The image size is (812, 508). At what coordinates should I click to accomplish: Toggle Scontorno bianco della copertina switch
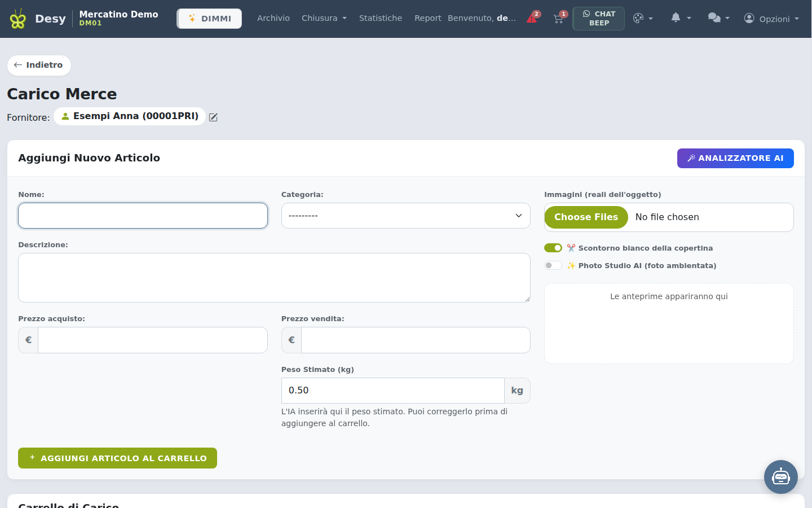553,248
